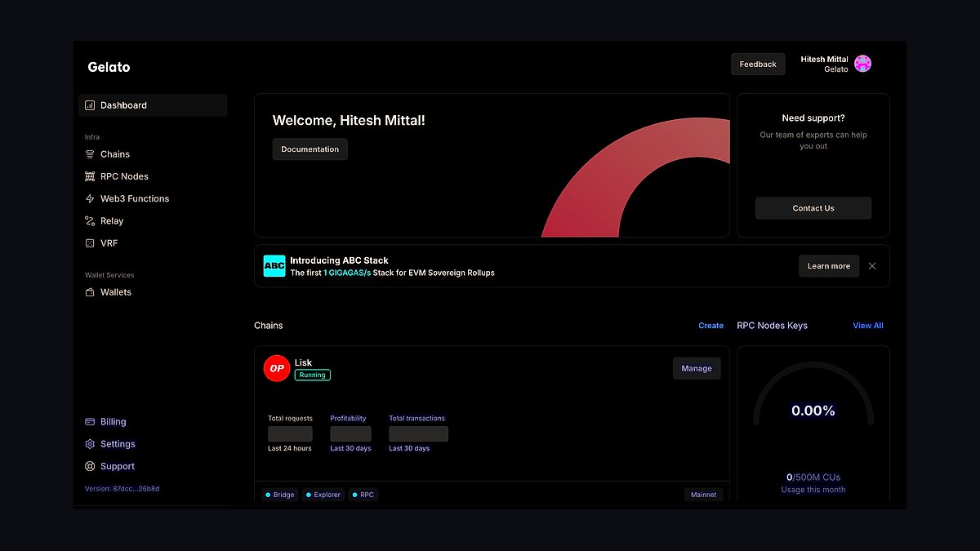980x551 pixels.
Task: Click the VRF dice icon
Action: [90, 243]
